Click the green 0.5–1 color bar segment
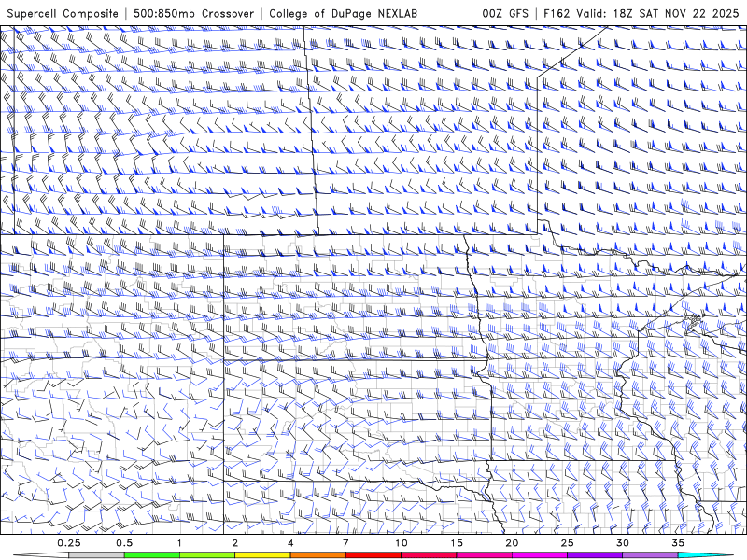Viewport: 747px width, 560px height. point(152,555)
